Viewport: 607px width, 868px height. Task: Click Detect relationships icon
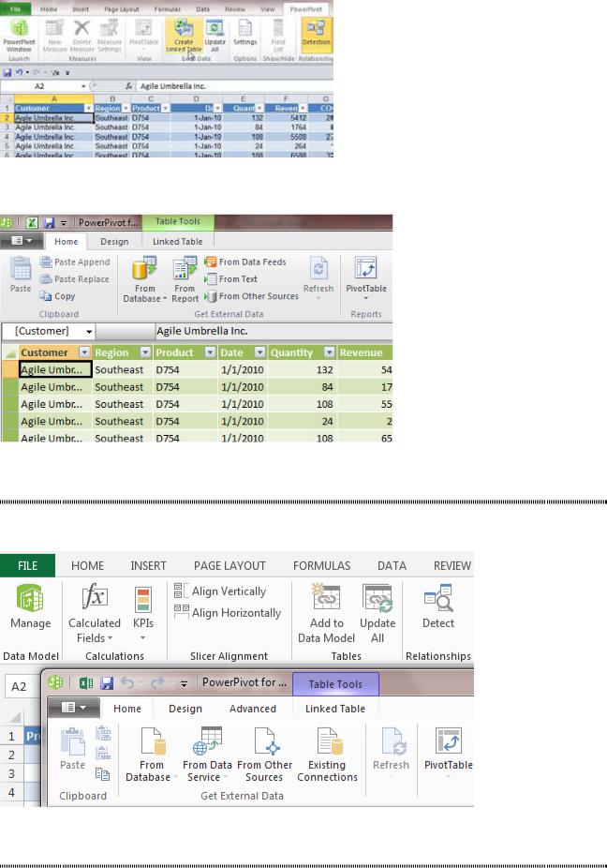coord(438,606)
